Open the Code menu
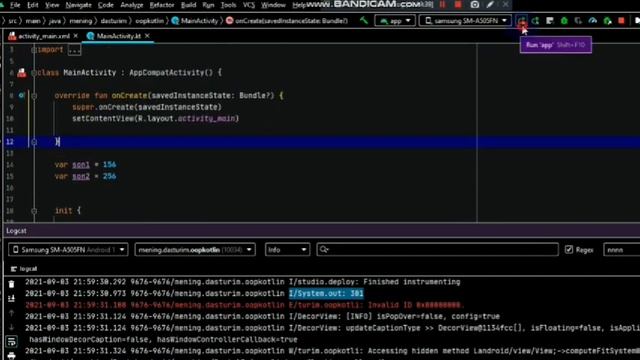The width and height of the screenshot is (640, 360). coord(106,5)
